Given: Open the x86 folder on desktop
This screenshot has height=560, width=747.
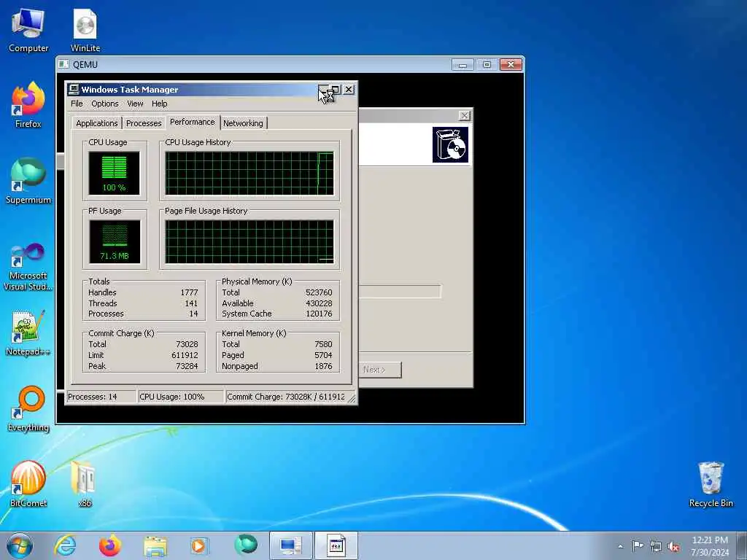Looking at the screenshot, I should (x=85, y=484).
